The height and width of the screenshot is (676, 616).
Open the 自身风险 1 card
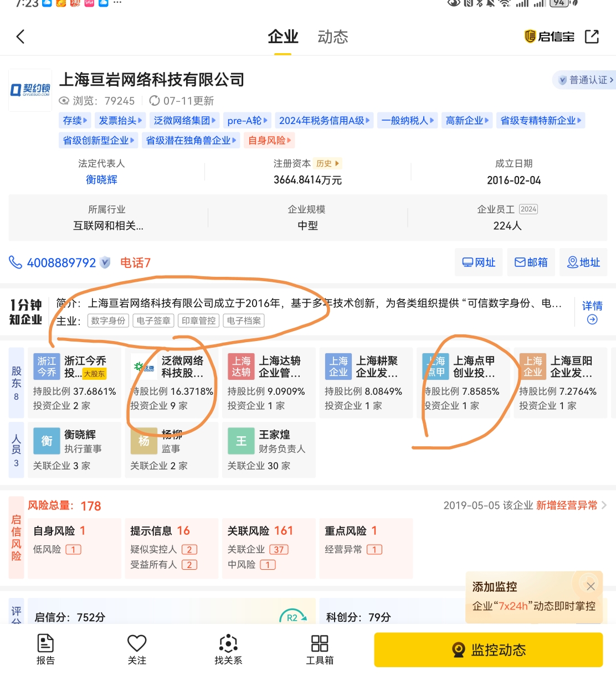click(74, 549)
